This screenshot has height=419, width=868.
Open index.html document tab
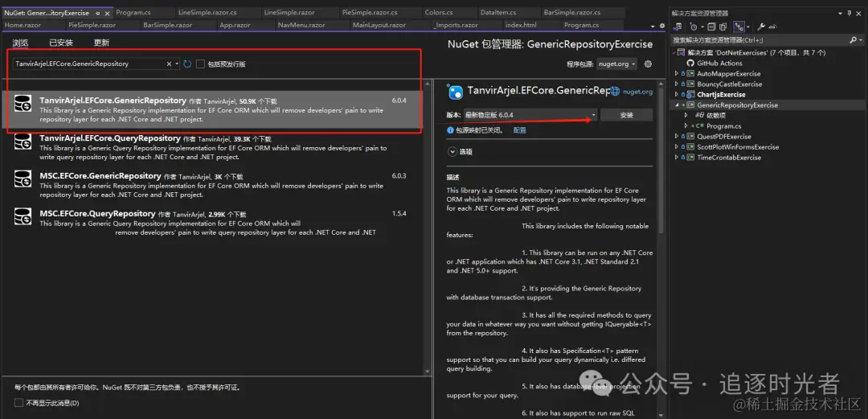pyautogui.click(x=521, y=25)
